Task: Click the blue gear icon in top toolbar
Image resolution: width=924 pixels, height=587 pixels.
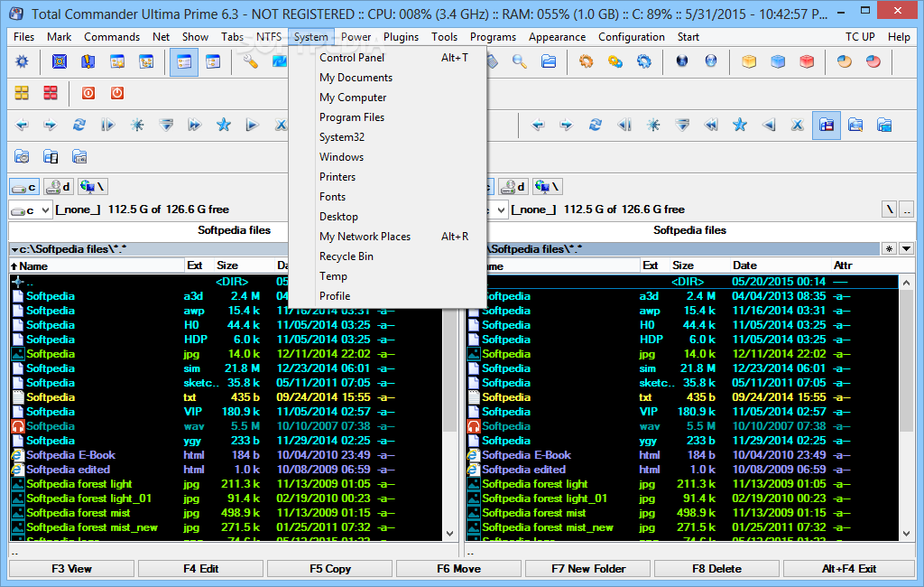Action: point(22,61)
